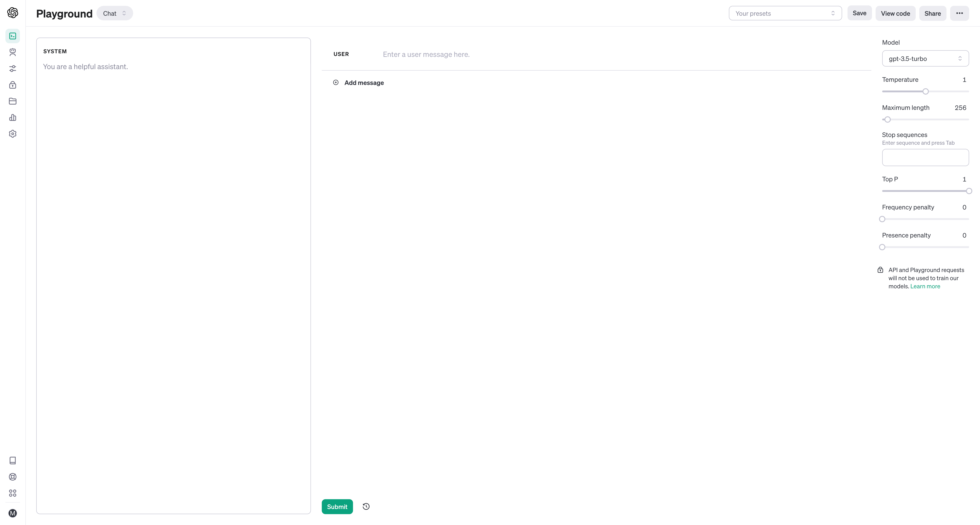The height and width of the screenshot is (525, 980).
Task: Adjust the Maximum length slider handle
Action: (888, 119)
